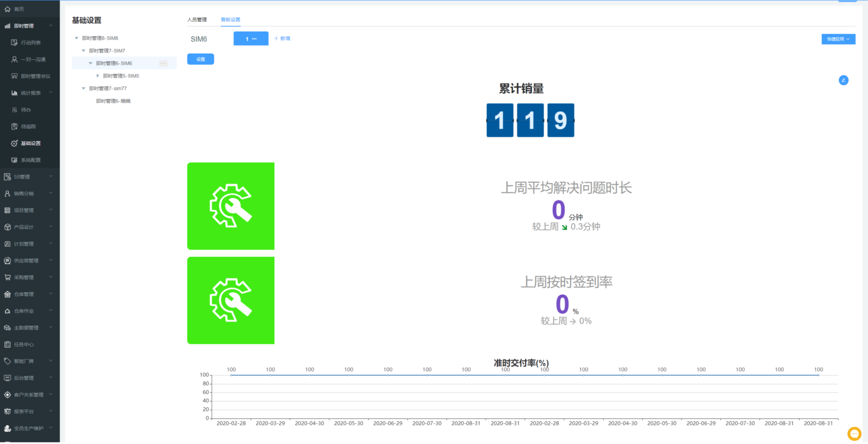
Task: Open the orange chat bubble icon
Action: pyautogui.click(x=854, y=434)
